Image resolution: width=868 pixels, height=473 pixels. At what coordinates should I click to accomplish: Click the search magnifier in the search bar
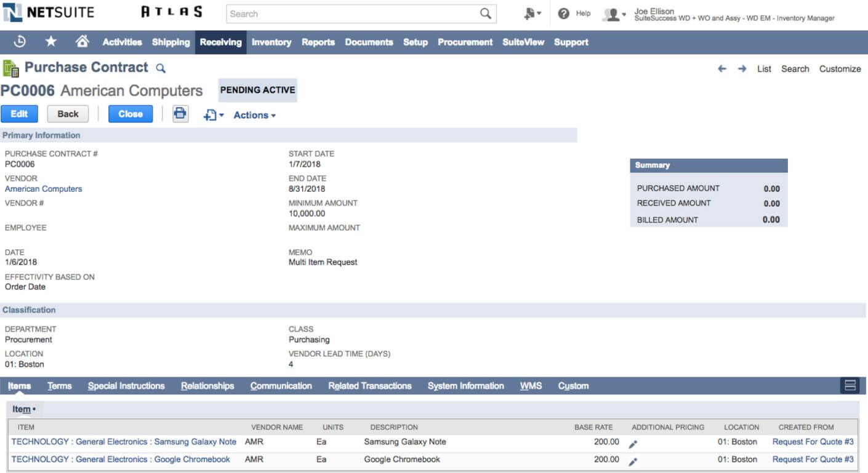pyautogui.click(x=486, y=14)
